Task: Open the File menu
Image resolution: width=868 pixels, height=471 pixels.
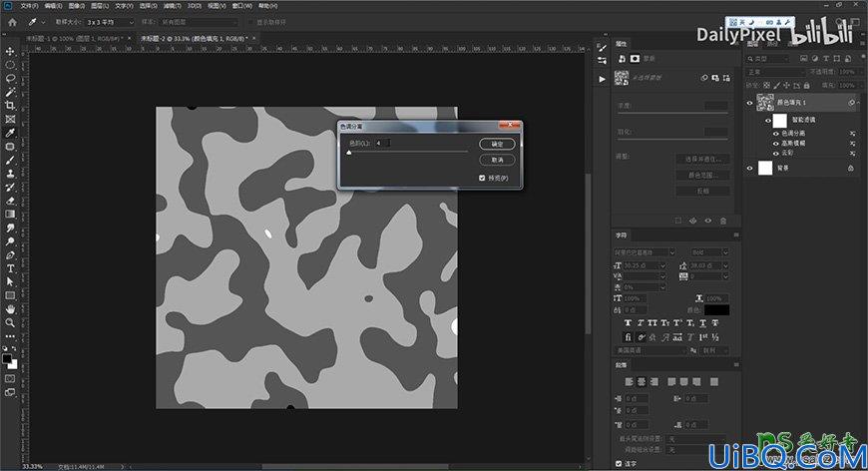Action: [29, 6]
